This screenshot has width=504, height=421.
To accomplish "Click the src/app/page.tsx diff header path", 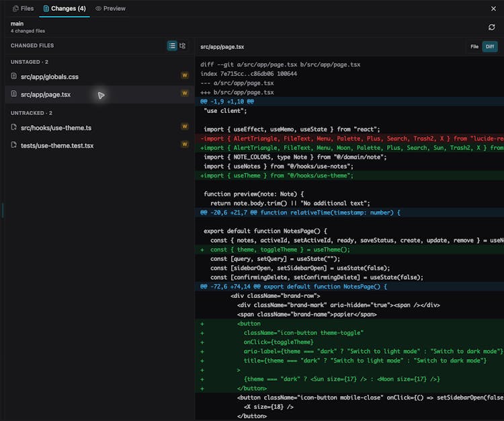I will 222,47.
